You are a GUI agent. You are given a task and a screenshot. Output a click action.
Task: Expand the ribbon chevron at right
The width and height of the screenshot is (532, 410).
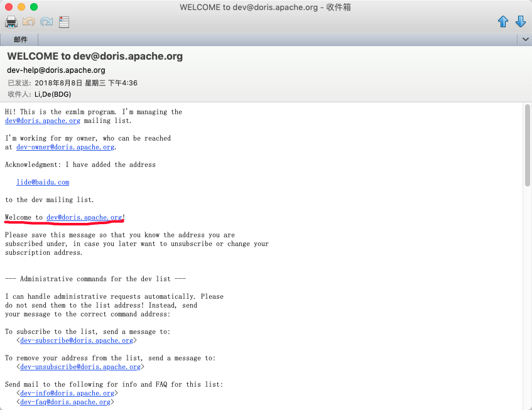[x=525, y=40]
